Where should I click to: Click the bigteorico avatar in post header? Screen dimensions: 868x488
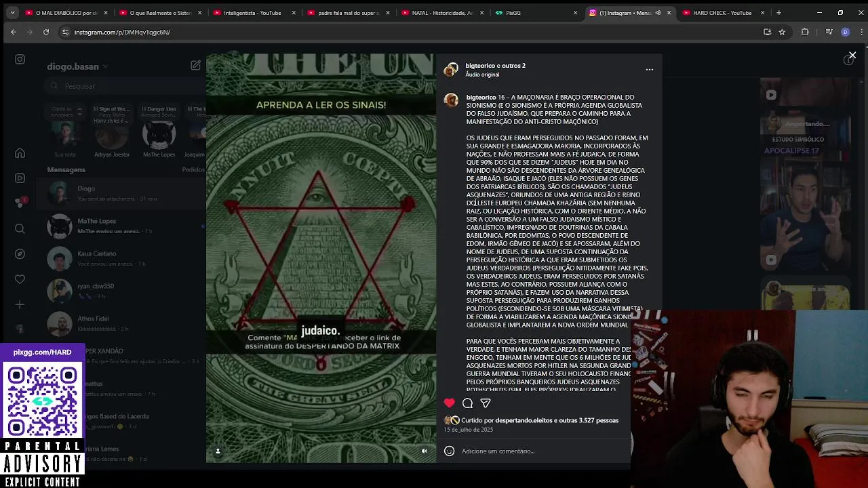point(450,69)
